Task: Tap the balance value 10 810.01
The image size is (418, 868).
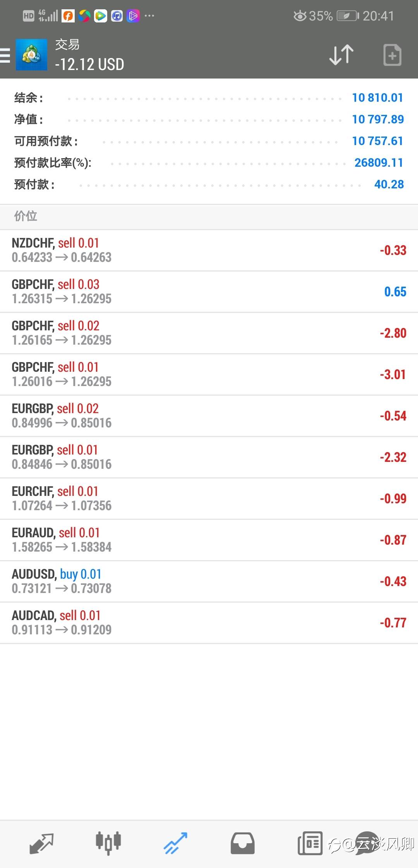Action: [x=377, y=97]
